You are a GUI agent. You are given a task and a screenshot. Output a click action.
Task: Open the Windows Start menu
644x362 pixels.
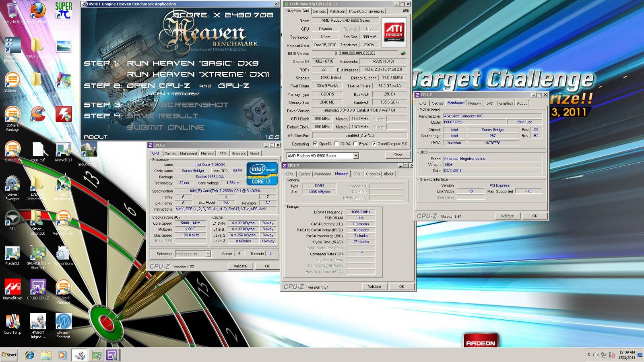point(9,355)
